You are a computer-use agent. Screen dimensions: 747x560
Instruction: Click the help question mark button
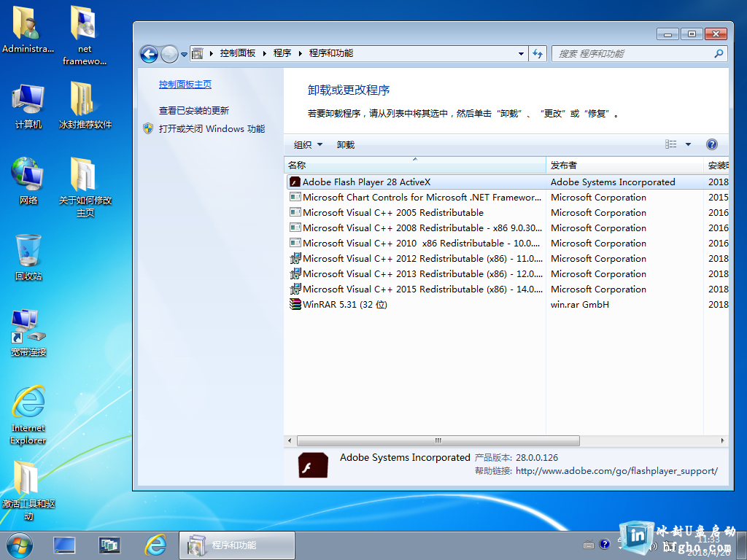tap(712, 144)
